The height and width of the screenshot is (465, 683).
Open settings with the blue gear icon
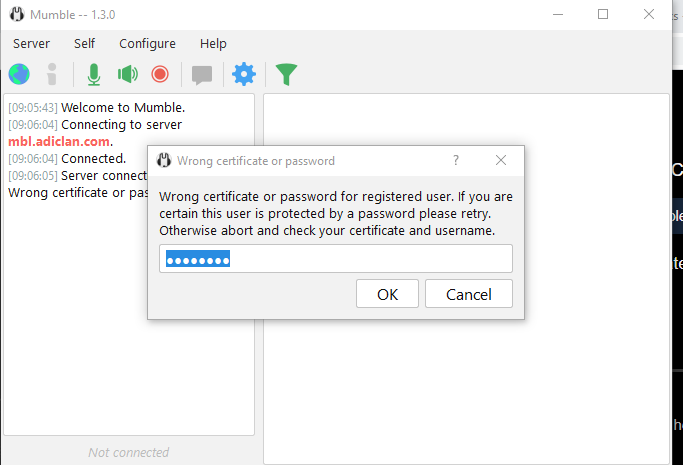point(244,74)
